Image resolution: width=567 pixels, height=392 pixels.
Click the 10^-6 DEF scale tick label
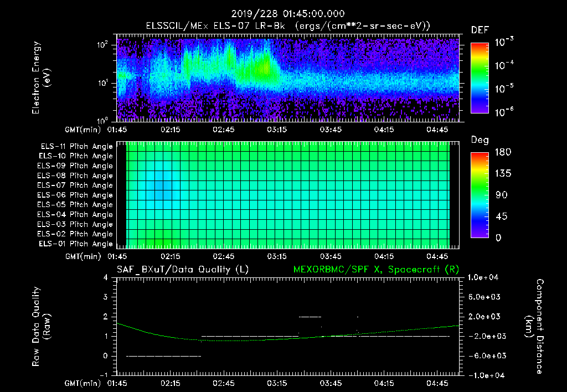click(504, 112)
